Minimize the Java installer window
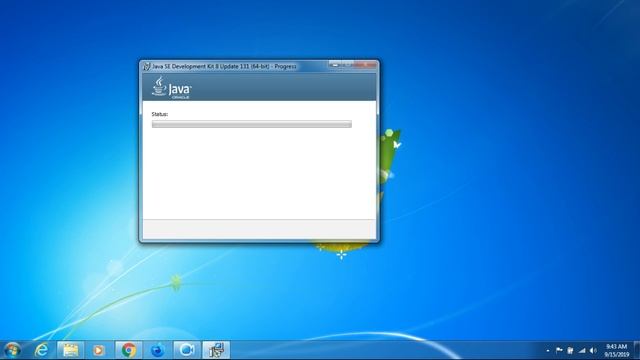 tap(335, 64)
